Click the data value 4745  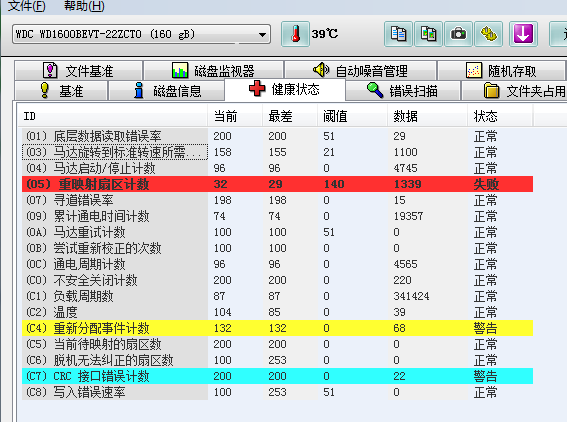(405, 168)
